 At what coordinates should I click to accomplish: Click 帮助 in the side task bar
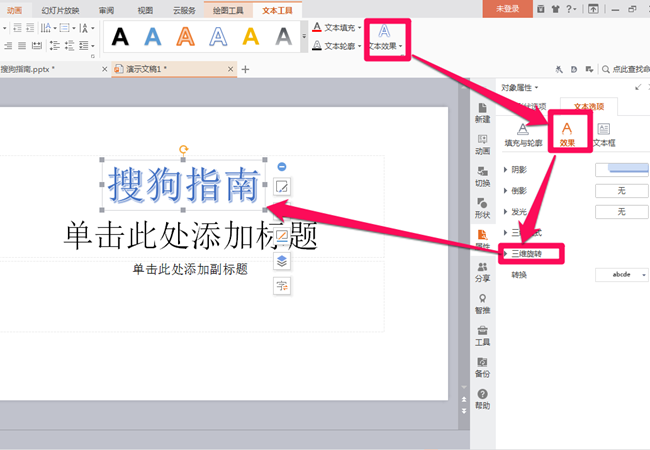click(x=483, y=399)
